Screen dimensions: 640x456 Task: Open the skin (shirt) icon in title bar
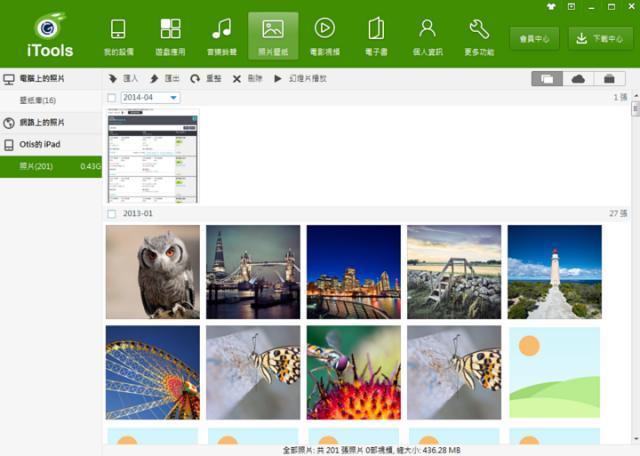click(x=551, y=7)
